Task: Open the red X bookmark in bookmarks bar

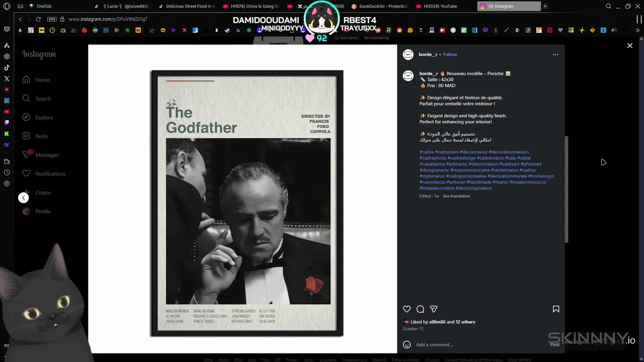Action: (x=184, y=30)
